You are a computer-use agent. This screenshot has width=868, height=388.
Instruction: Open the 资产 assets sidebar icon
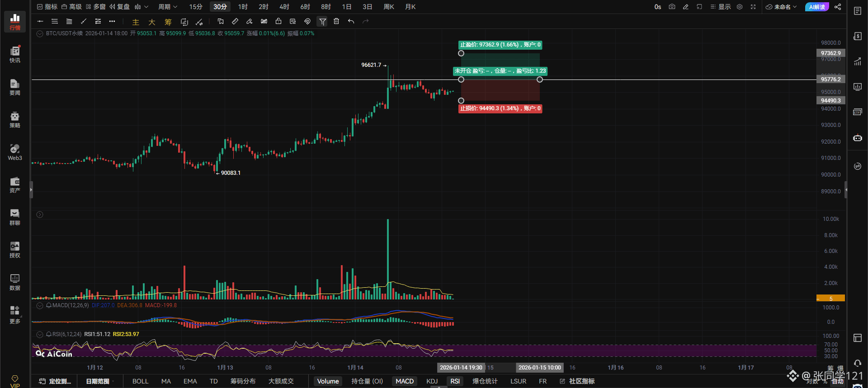click(x=15, y=184)
